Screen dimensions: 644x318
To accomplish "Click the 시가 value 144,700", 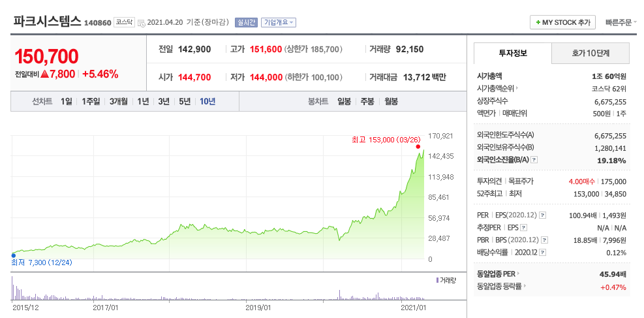I will tap(194, 77).
